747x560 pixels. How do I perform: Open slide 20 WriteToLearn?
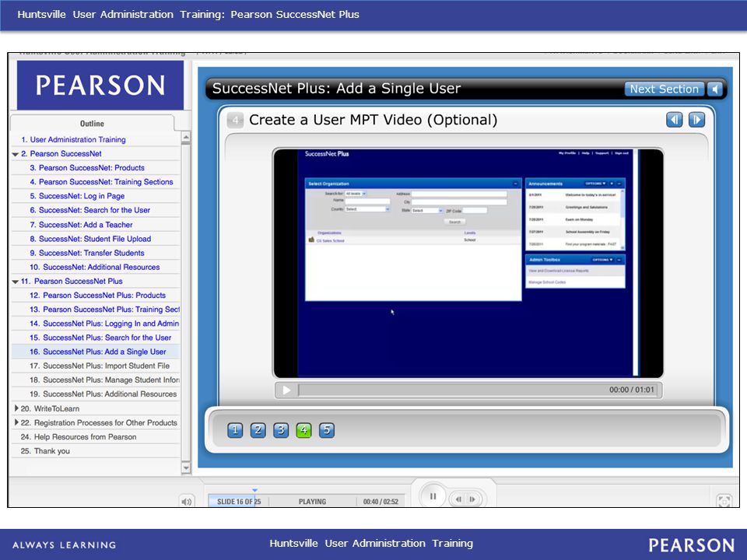50,408
